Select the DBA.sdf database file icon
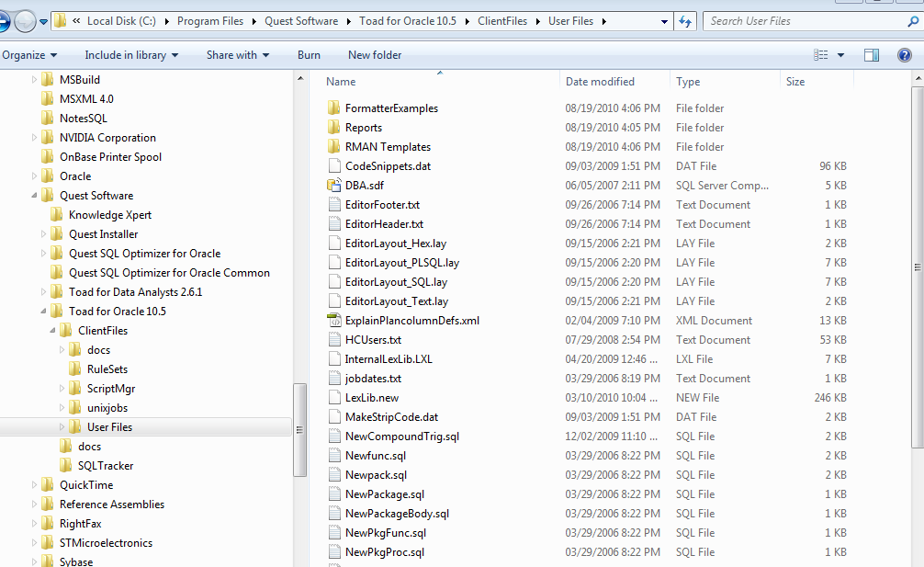The image size is (924, 567). [334, 185]
